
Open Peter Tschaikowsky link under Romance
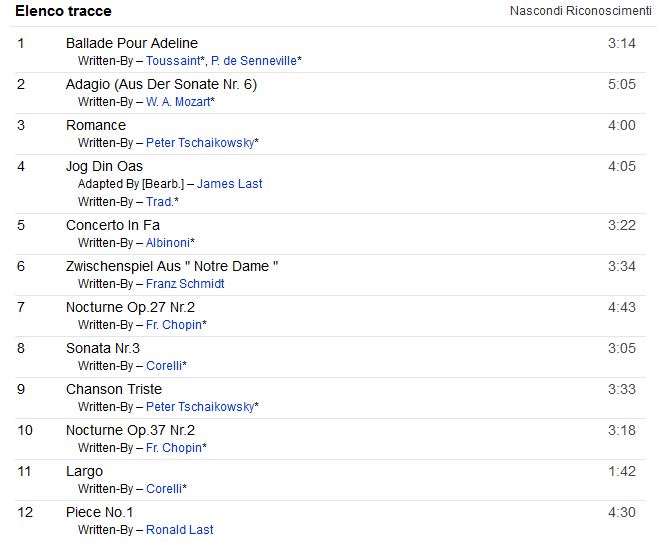pos(199,142)
